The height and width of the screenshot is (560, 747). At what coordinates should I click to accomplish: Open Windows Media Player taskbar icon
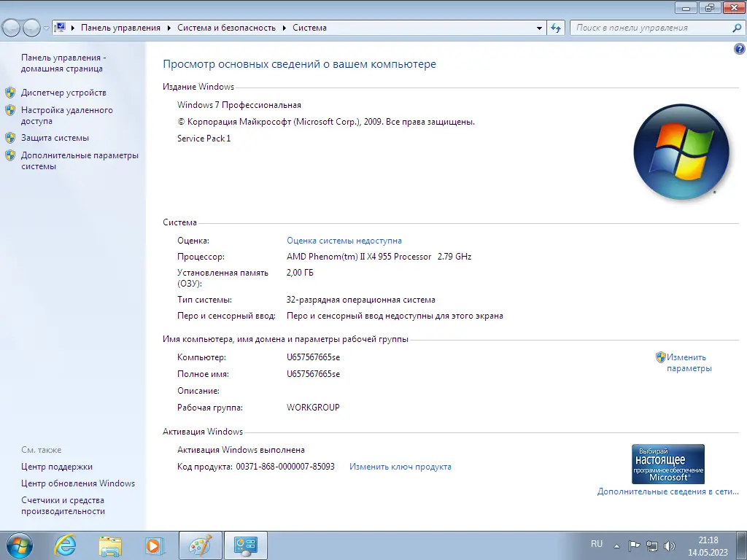(x=155, y=545)
